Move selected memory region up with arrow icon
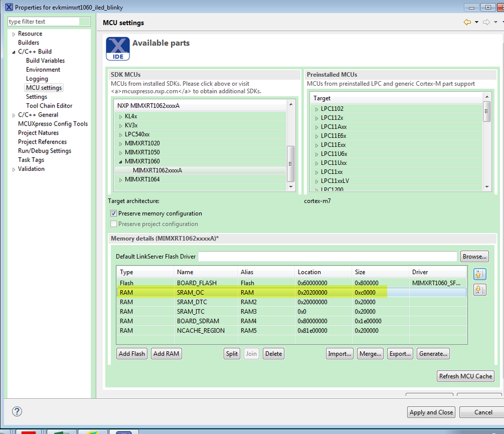504x434 pixels. (x=479, y=274)
